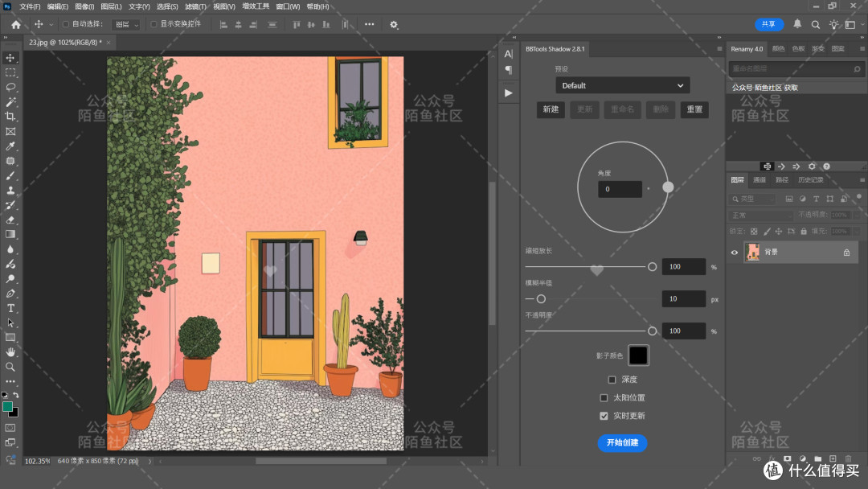The image size is (868, 489).
Task: Open the status bar info arrow
Action: tap(149, 461)
